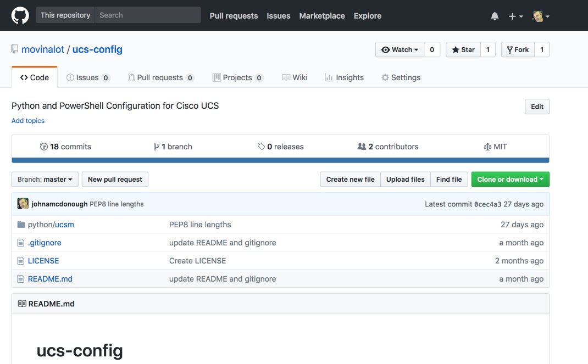This screenshot has height=364, width=588.
Task: Click Upload files button
Action: coord(406,180)
